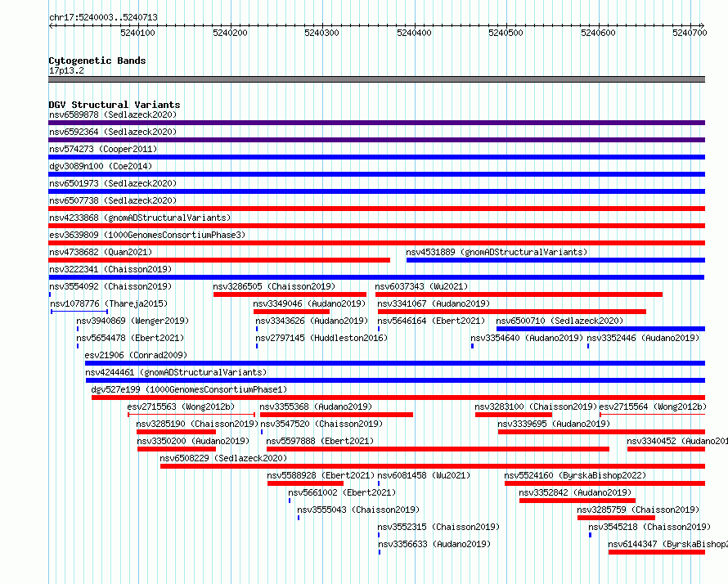Select nsv3552315 (Chaisson2019) label
The width and height of the screenshot is (728, 584).
pos(438,527)
